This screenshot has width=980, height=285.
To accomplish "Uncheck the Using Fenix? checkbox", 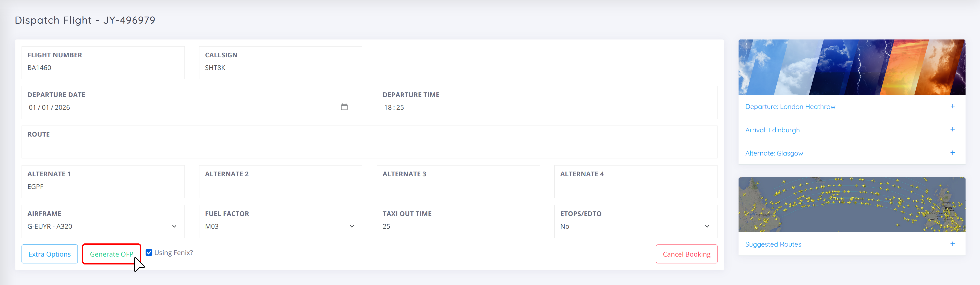I will [149, 253].
